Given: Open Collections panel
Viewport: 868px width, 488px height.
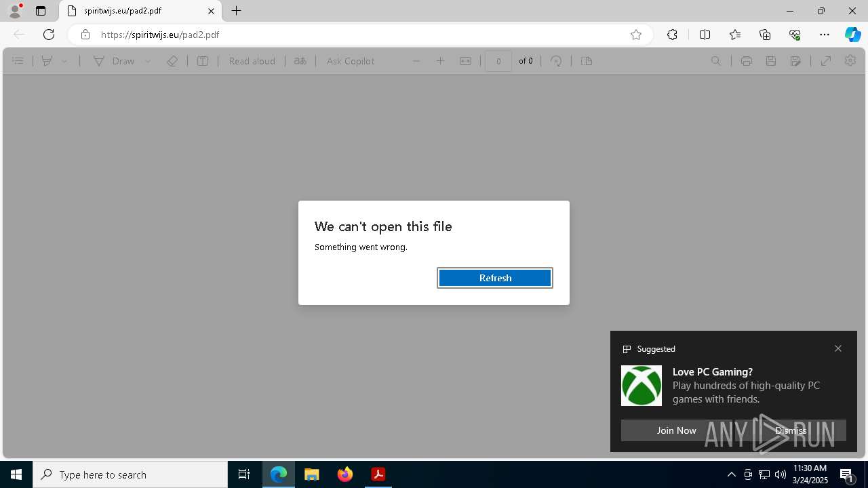Looking at the screenshot, I should click(x=765, y=35).
